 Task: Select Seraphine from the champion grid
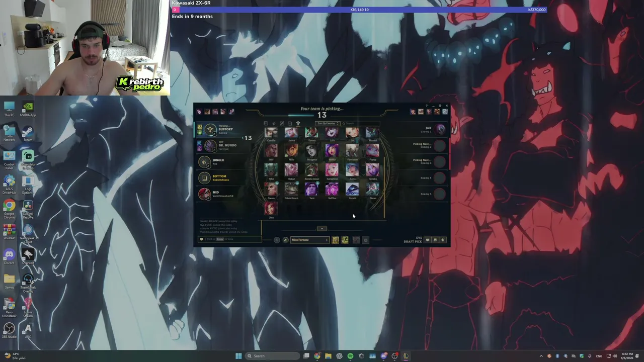click(x=332, y=169)
